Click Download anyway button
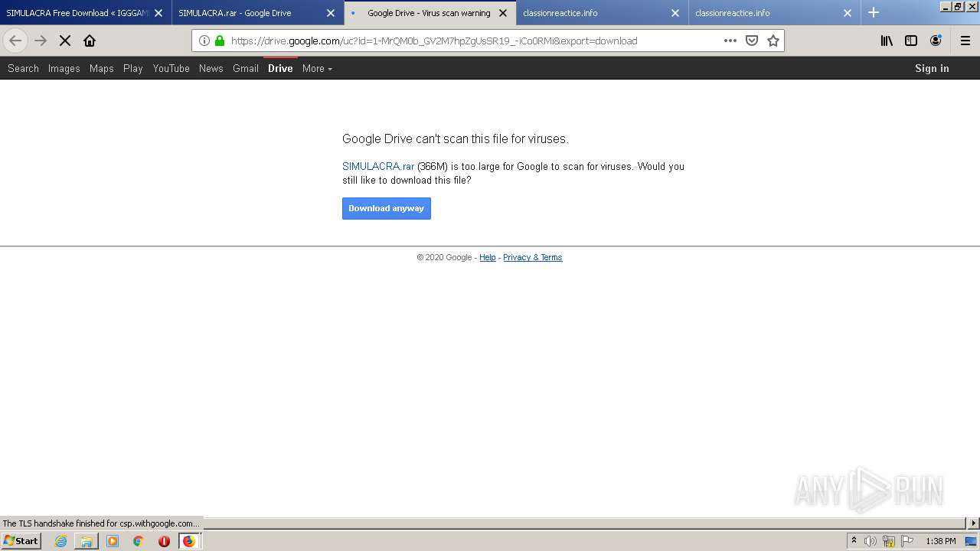Image resolution: width=980 pixels, height=551 pixels. (x=387, y=208)
